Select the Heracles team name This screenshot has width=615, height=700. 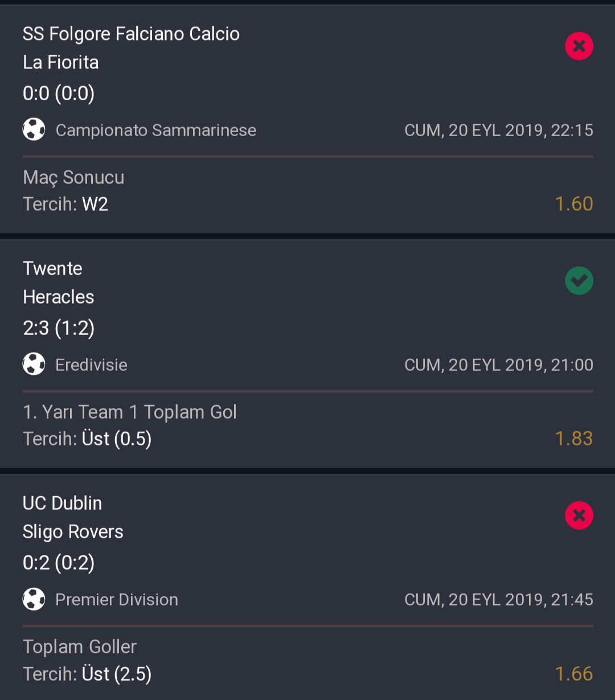click(x=59, y=297)
